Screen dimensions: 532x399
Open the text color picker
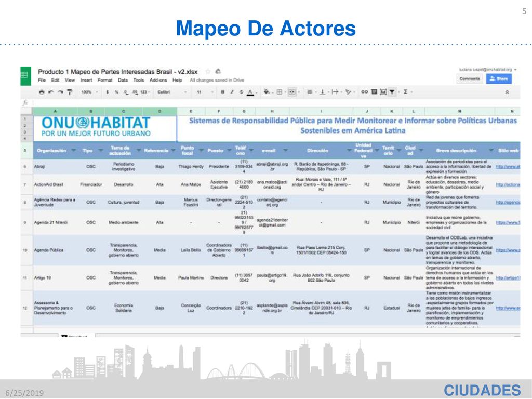[250, 92]
